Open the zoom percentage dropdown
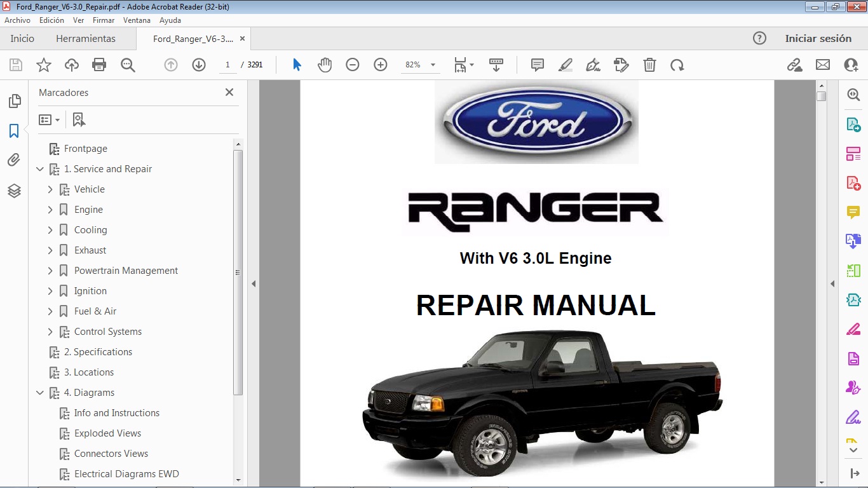Viewport: 868px width, 488px height. pyautogui.click(x=432, y=64)
